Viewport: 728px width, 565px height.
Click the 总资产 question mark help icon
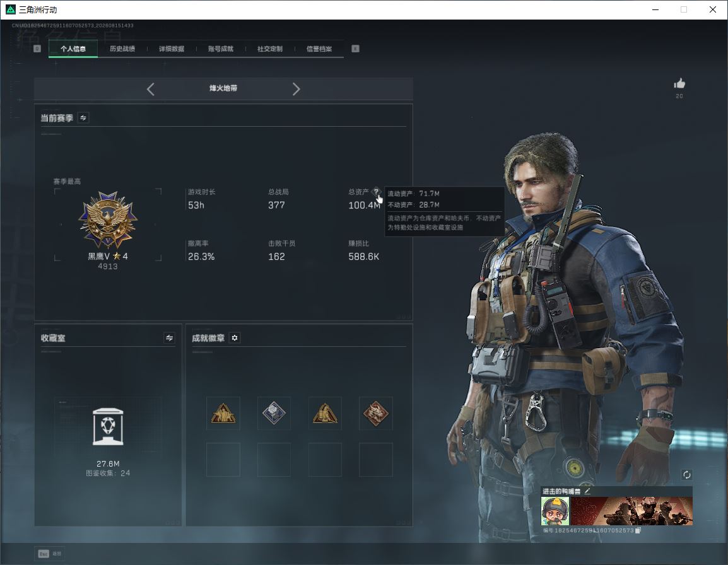pyautogui.click(x=376, y=192)
